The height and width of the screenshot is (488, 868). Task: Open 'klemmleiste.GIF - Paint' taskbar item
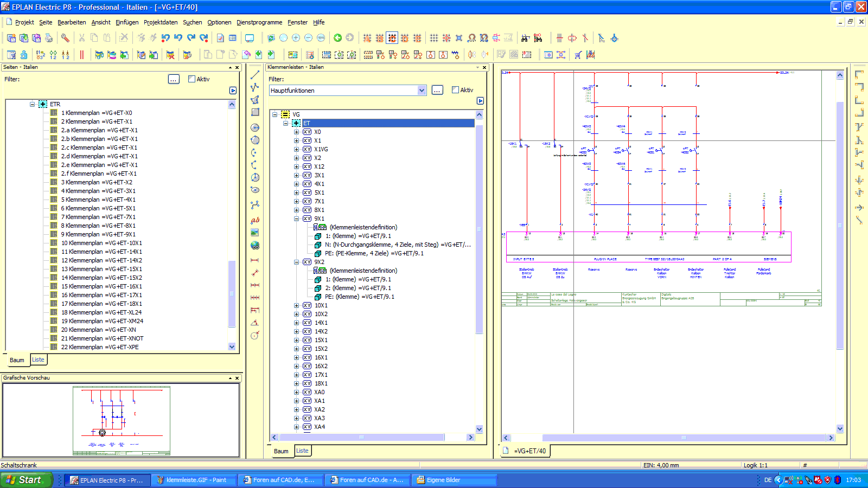coord(194,480)
